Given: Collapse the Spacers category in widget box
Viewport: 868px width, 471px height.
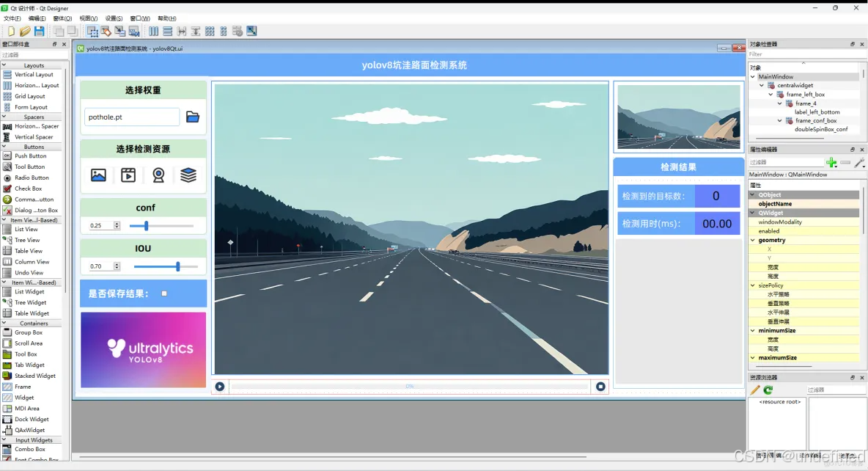Looking at the screenshot, I should point(4,117).
